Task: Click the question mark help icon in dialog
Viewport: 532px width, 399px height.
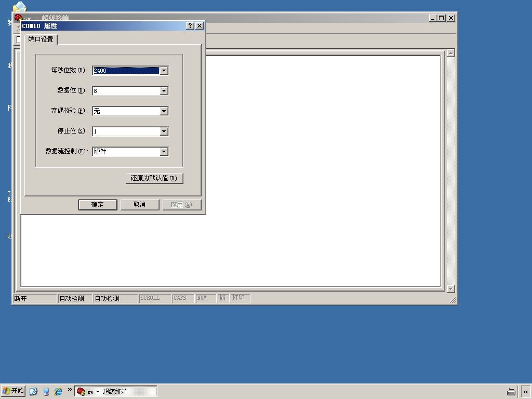Action: pos(190,26)
